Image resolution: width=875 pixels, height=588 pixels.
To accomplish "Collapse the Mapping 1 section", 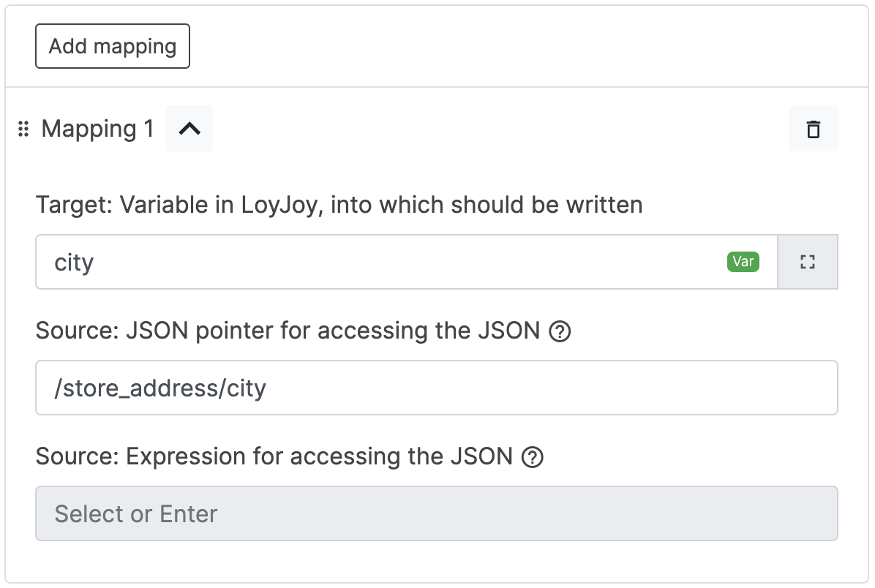I will 189,129.
